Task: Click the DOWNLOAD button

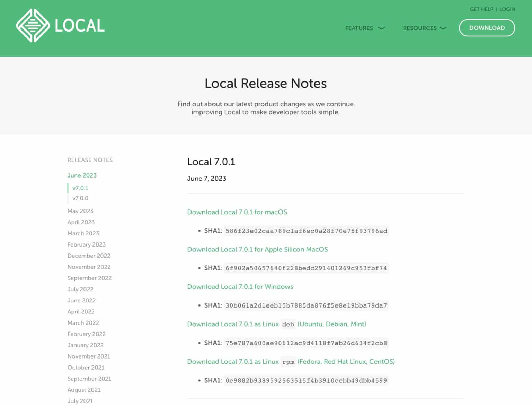Action: (487, 28)
